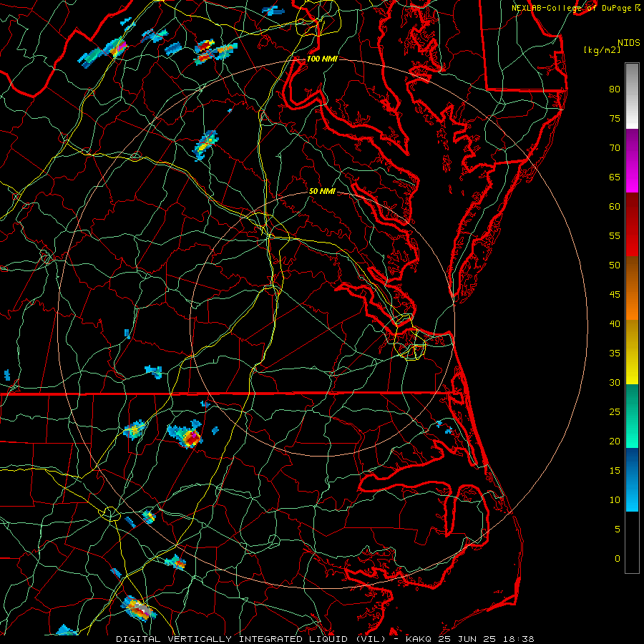
Task: Select the 0 value on the scale
Action: 618,559
